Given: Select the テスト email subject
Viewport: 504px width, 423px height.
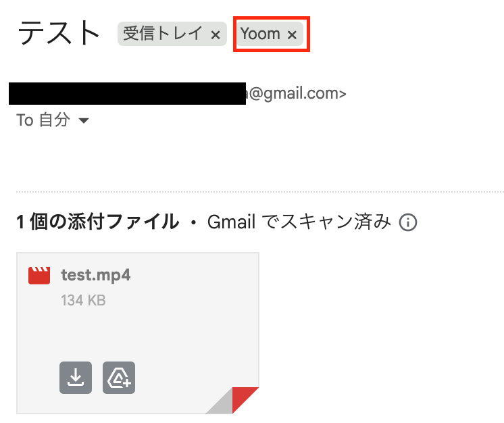Looking at the screenshot, I should [59, 33].
